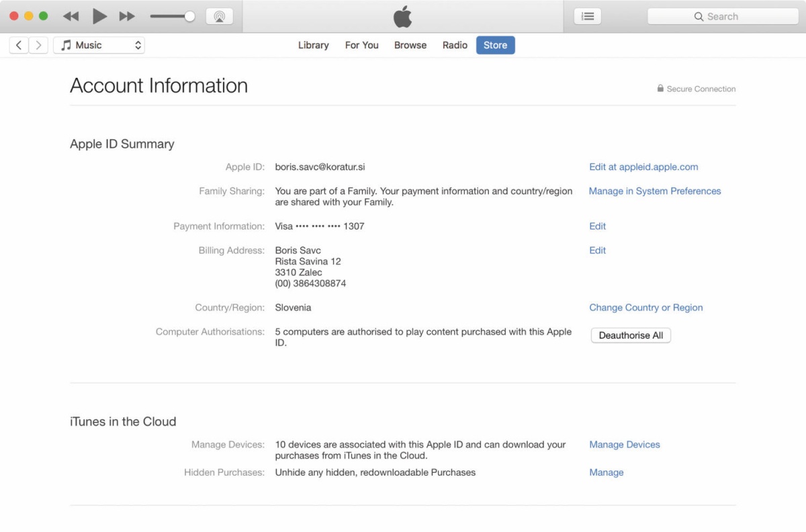The image size is (806, 532).
Task: Click the play button
Action: 99,16
